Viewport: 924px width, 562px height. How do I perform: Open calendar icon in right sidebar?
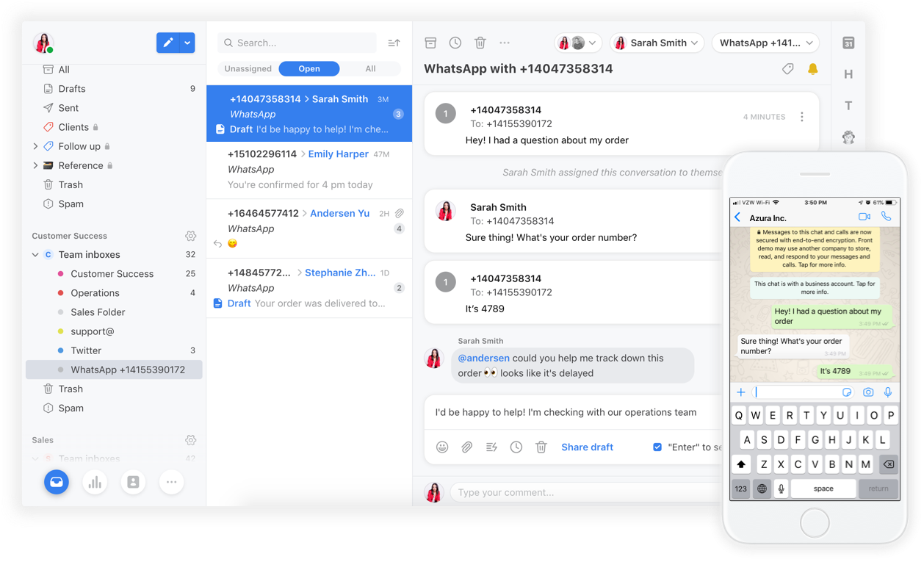(848, 43)
